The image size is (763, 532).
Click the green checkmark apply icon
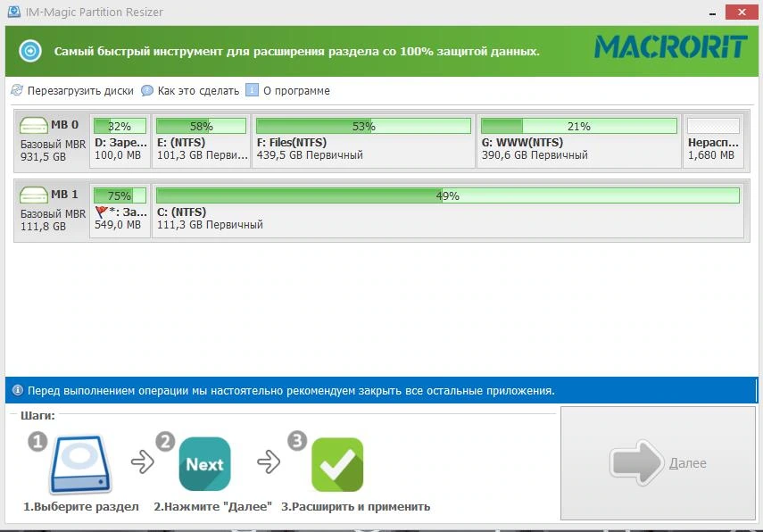[337, 464]
